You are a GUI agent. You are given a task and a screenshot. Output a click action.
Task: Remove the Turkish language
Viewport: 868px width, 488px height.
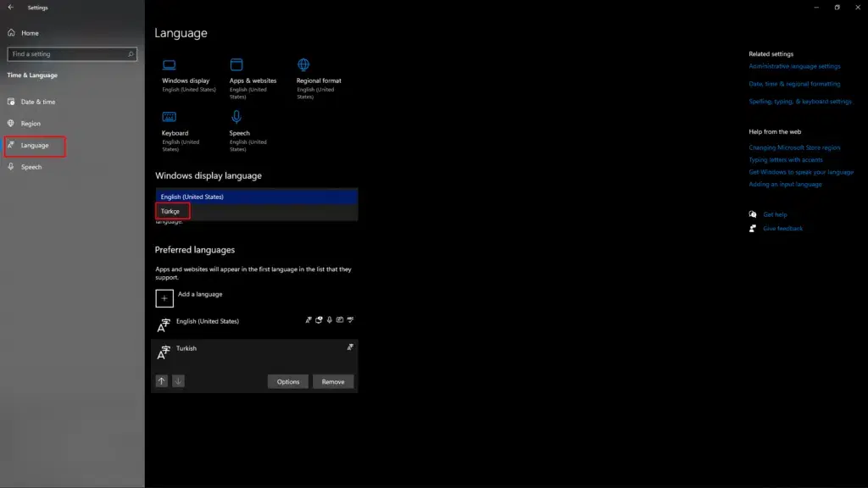pos(332,382)
